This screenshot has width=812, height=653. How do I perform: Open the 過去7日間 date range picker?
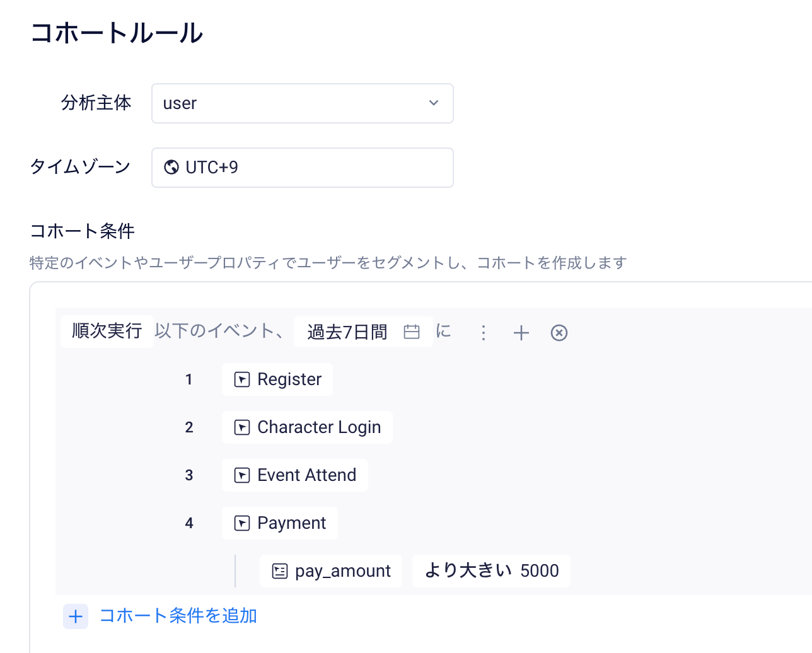(x=364, y=332)
